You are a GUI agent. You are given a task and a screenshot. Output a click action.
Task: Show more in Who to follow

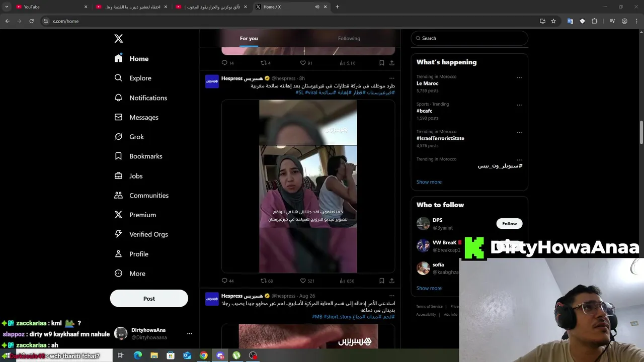point(429,288)
